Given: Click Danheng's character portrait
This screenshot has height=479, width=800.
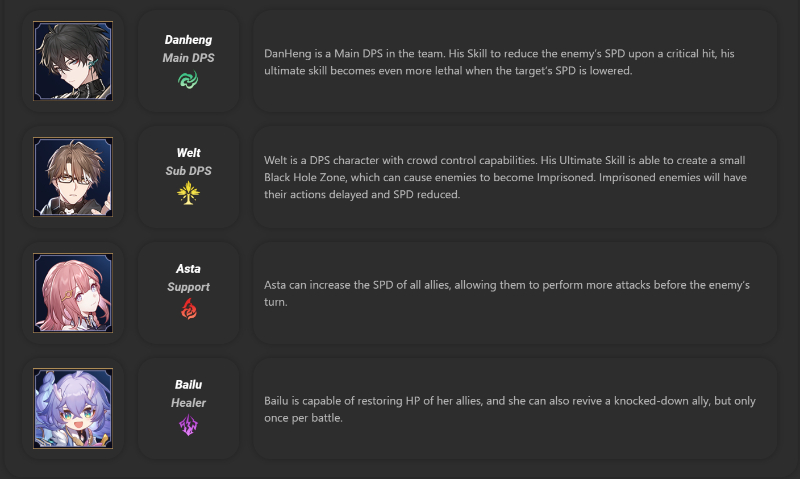Looking at the screenshot, I should (x=73, y=61).
